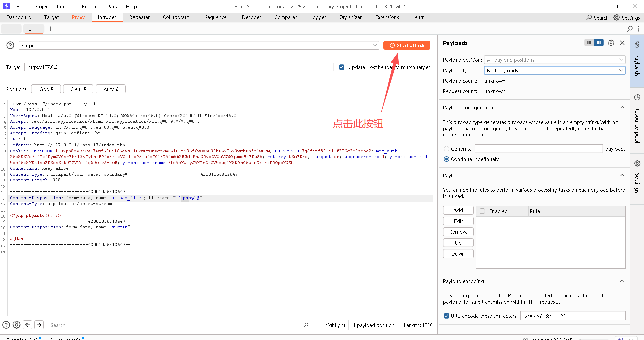644x340 pixels.
Task: Click the magnifier in editor search box
Action: [x=306, y=325]
